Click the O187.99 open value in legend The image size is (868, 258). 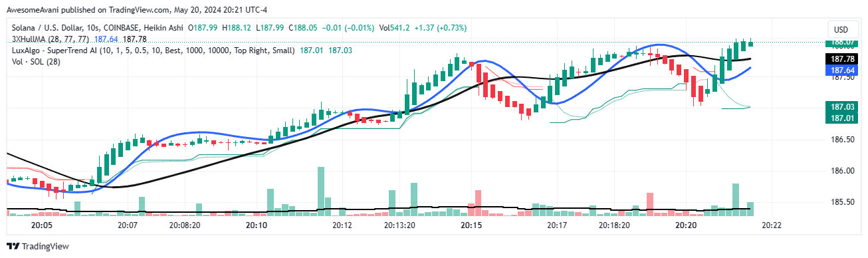[x=203, y=28]
